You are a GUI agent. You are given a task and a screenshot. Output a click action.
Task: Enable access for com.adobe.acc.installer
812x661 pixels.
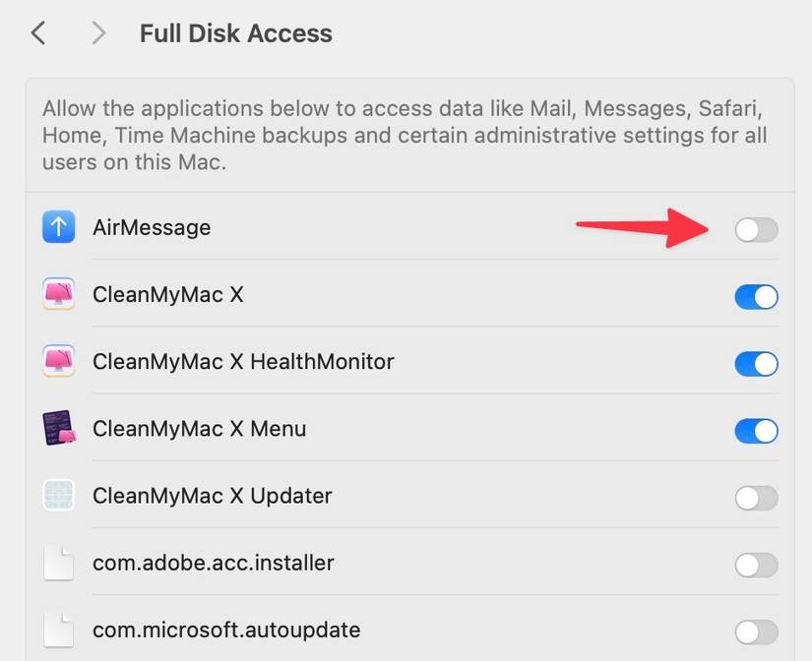tap(756, 565)
